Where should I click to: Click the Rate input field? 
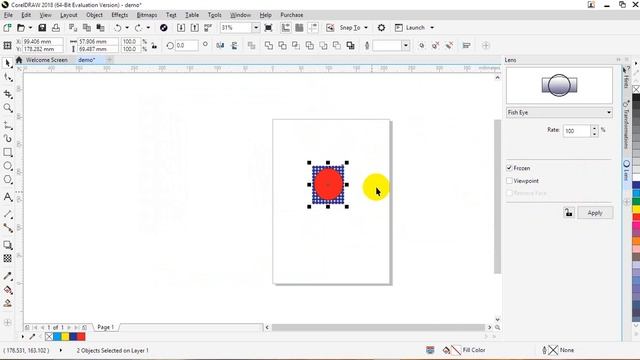pos(577,131)
